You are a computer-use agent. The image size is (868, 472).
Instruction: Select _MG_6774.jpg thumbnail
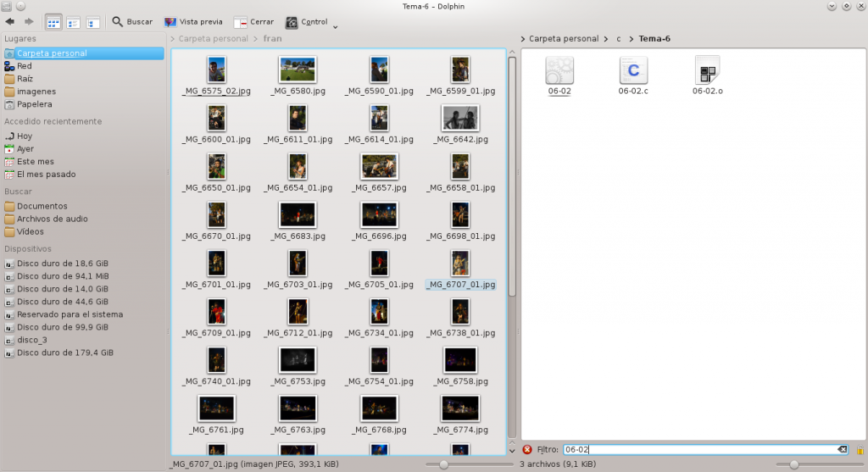pyautogui.click(x=460, y=408)
